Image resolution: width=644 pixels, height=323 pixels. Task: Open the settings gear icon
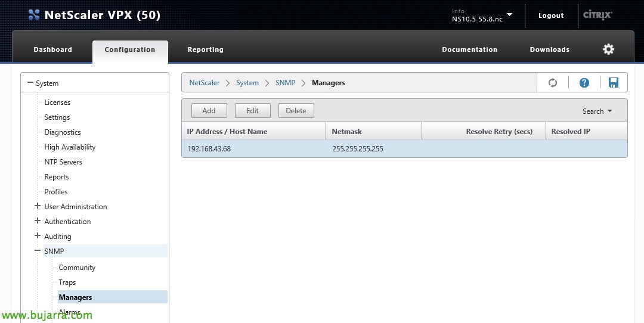[x=608, y=49]
